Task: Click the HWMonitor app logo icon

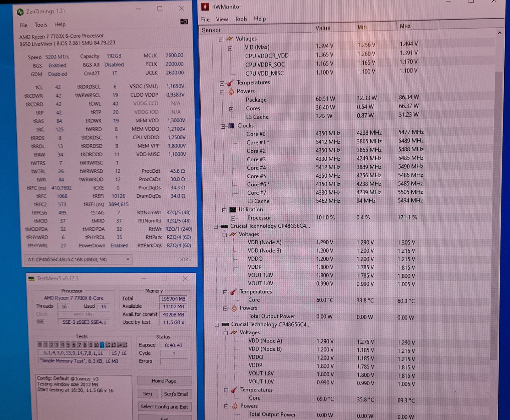Action: [x=205, y=7]
